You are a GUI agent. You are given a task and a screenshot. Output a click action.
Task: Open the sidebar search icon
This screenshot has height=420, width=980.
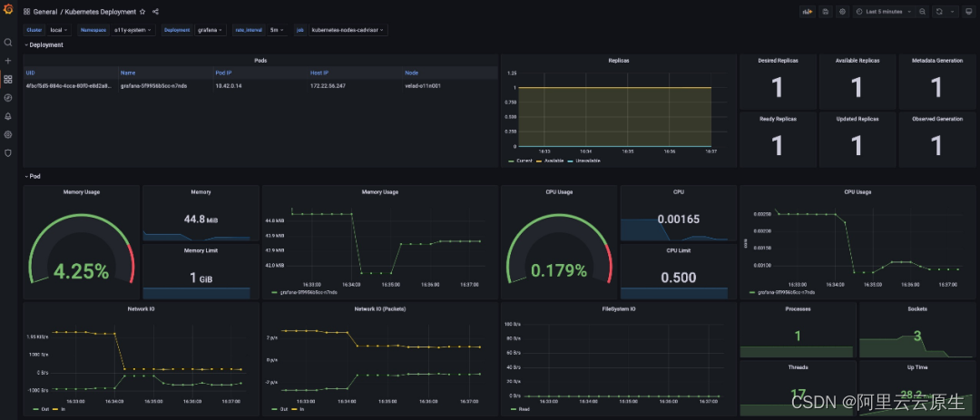click(8, 43)
